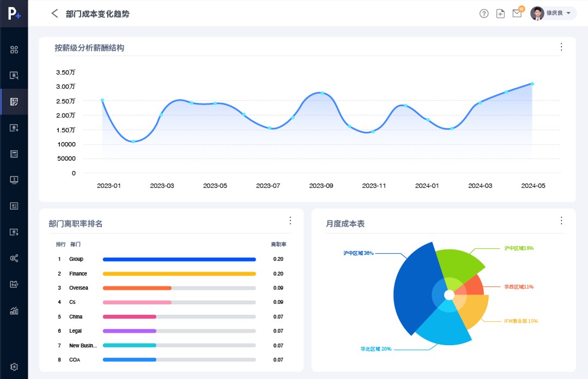
Task: Open the mail inbox with 12 badge
Action: tap(517, 14)
